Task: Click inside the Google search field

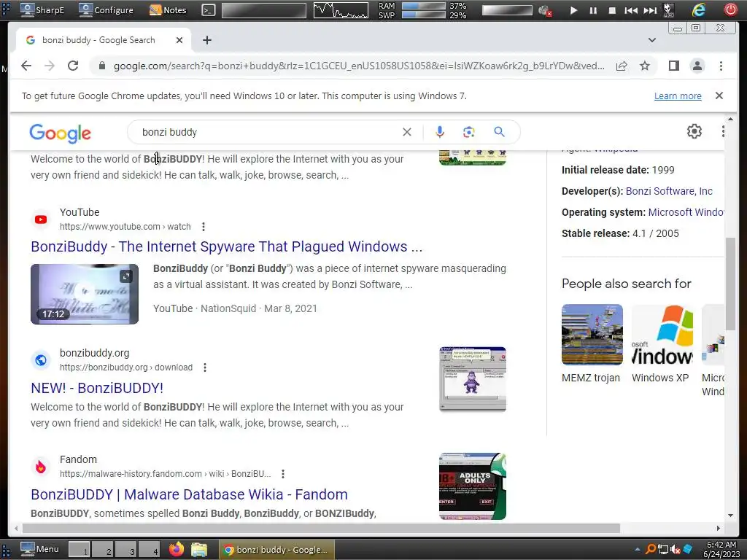Action: click(269, 132)
